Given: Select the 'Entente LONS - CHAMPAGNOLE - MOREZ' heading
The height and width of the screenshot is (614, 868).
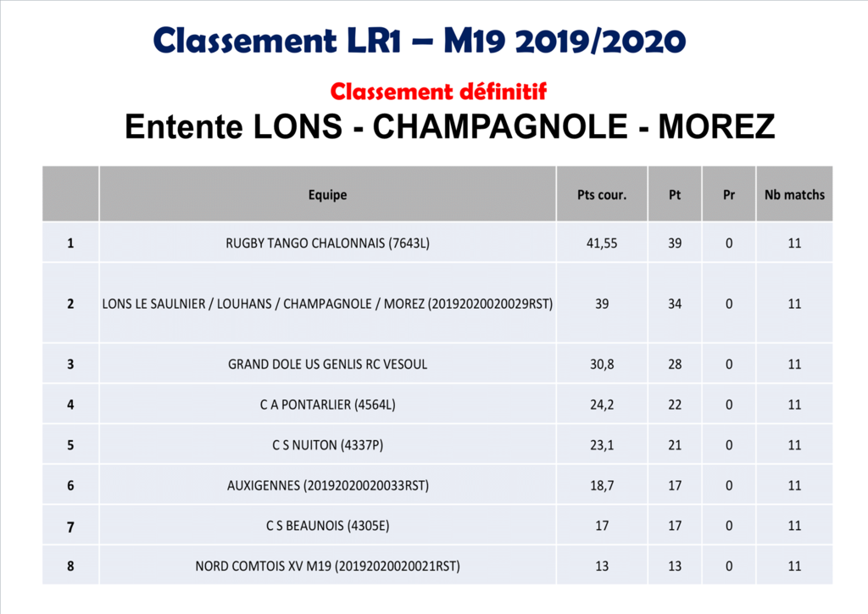Looking at the screenshot, I should (x=449, y=127).
